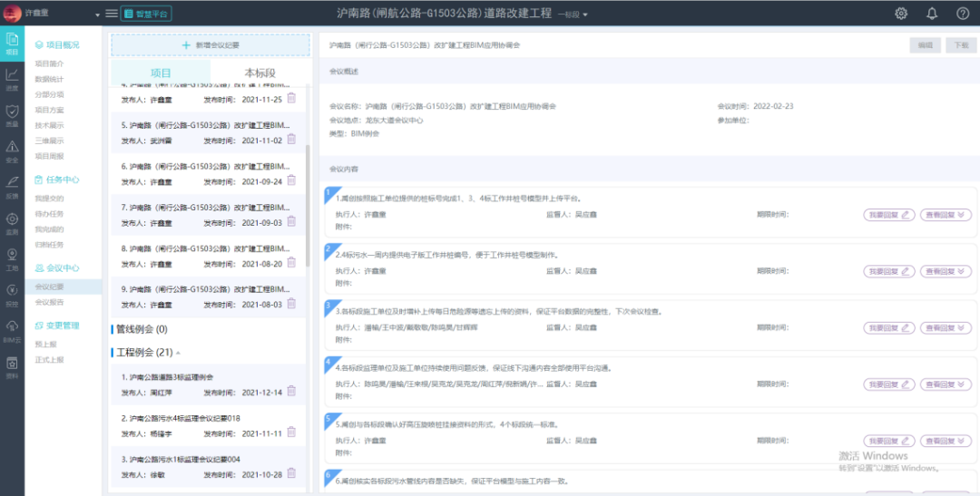This screenshot has height=496, width=980.
Task: Open the 投控 investment control icon
Action: (x=12, y=296)
